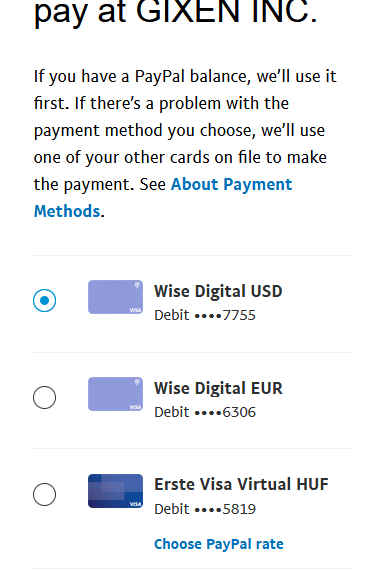Click the Erste Visa Virtual HUF card image
Viewport: 378px width, 570px height.
pyautogui.click(x=115, y=491)
